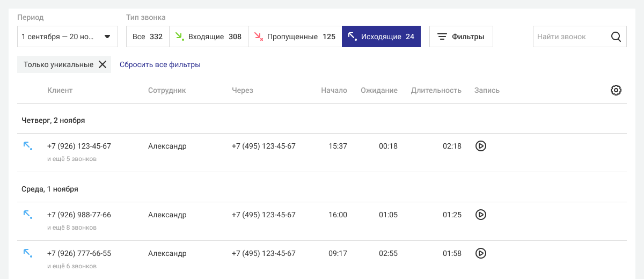Show 'Пропущенные 125' missed calls
Image resolution: width=644 pixels, height=279 pixels.
click(x=295, y=36)
